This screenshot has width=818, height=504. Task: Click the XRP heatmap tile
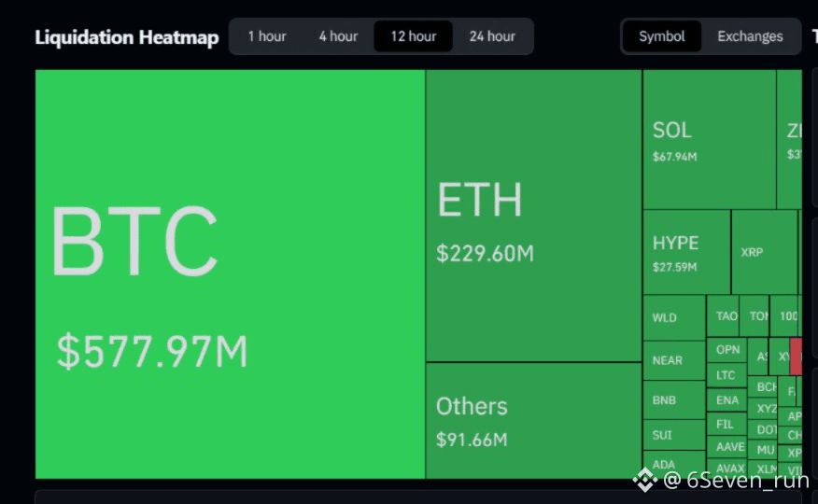pos(764,252)
